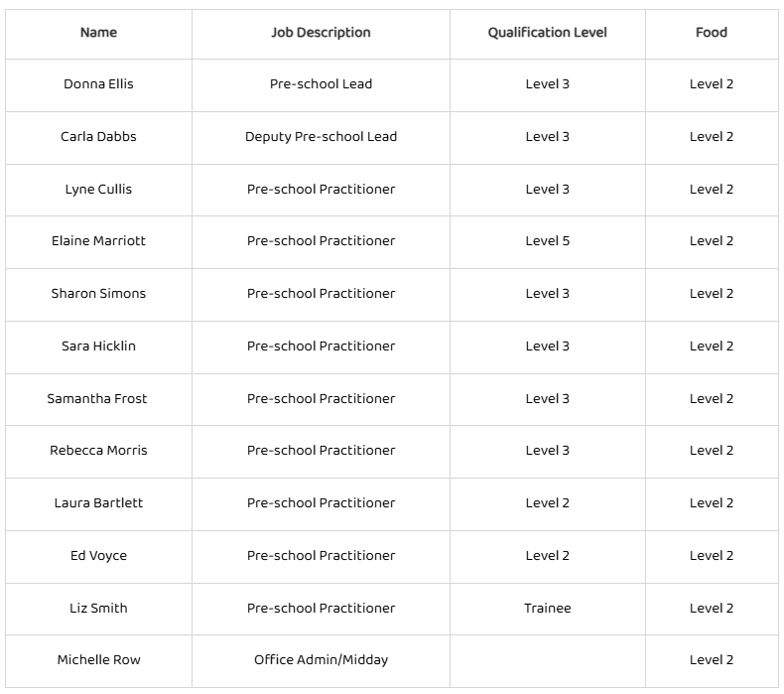Select the Trainee qualification cell
Image resolution: width=784 pixels, height=694 pixels.
point(547,609)
